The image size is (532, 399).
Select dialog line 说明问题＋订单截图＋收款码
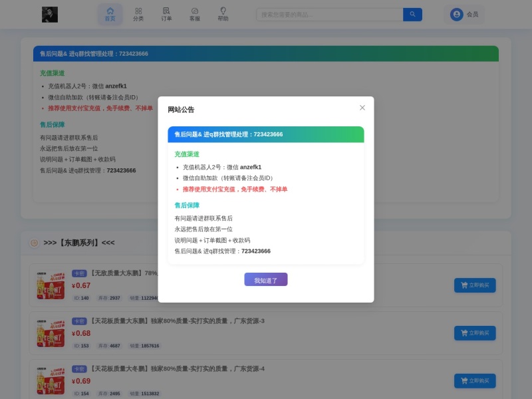(212, 241)
